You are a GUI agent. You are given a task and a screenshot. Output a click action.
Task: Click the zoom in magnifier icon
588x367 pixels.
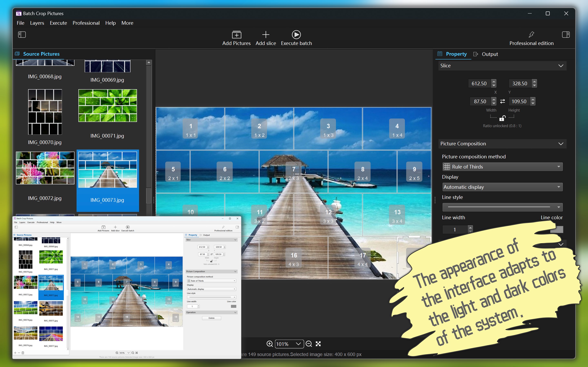coord(269,344)
